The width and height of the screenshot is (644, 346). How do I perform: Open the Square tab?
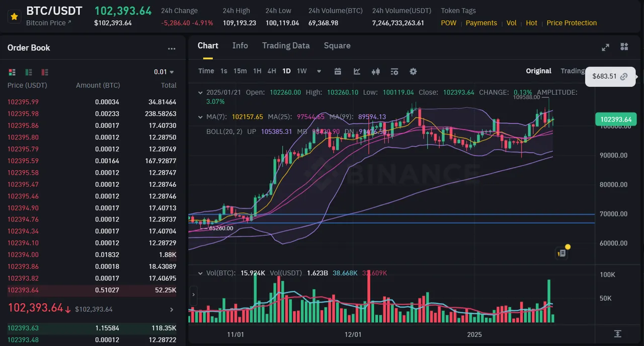coord(337,46)
